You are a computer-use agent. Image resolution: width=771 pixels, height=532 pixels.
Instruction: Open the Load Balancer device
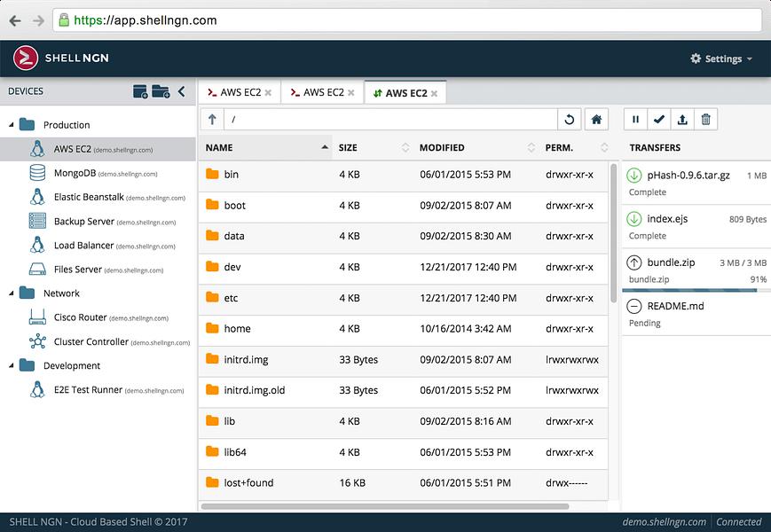(98, 245)
